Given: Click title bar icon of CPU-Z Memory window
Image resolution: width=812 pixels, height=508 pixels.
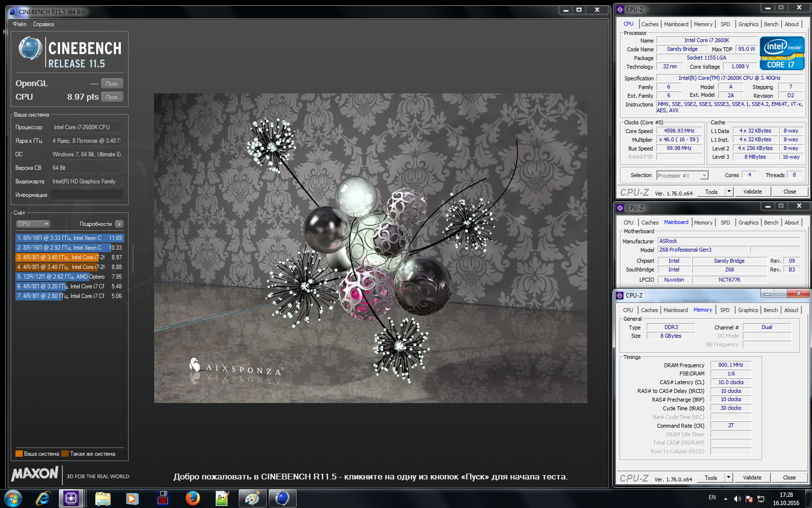Looking at the screenshot, I should click(620, 295).
